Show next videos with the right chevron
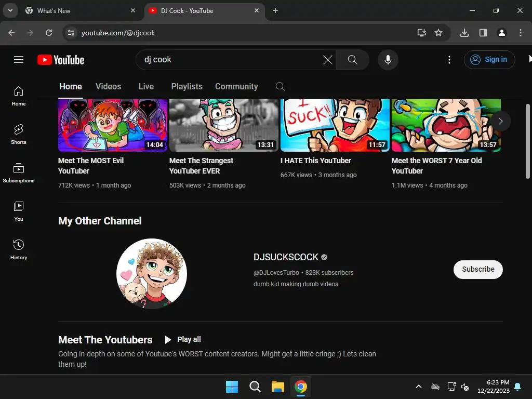Viewport: 532px width, 399px height. coord(500,121)
